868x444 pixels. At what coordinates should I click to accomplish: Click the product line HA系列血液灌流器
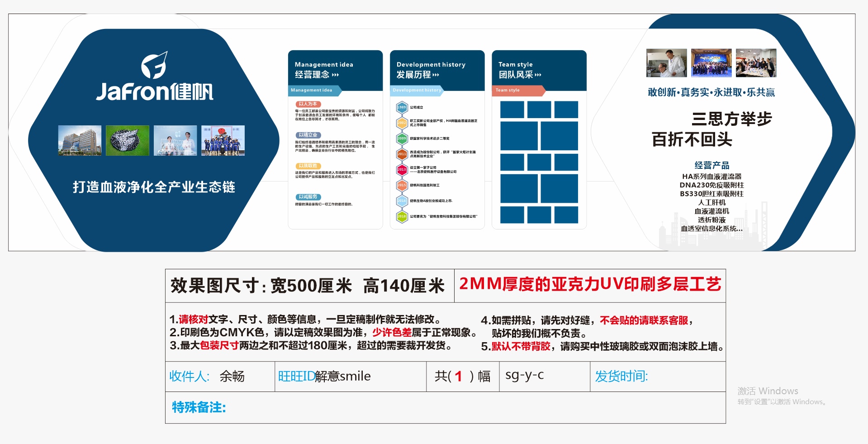[x=712, y=177]
